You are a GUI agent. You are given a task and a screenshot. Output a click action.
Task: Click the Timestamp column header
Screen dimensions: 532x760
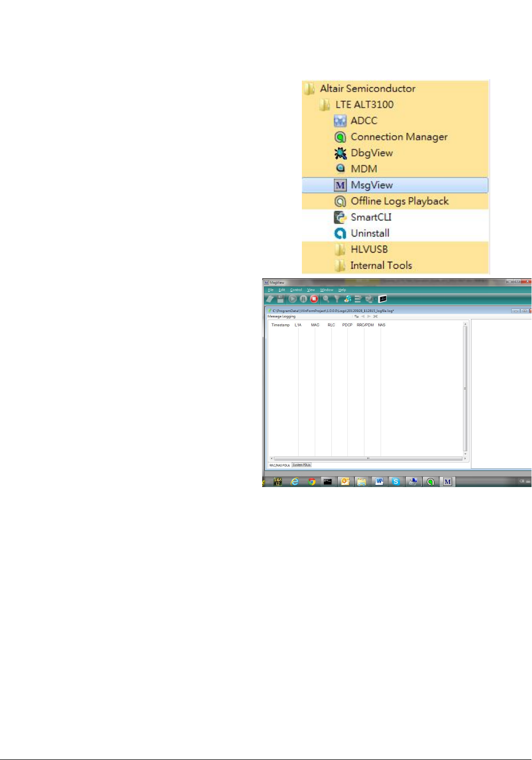click(280, 325)
